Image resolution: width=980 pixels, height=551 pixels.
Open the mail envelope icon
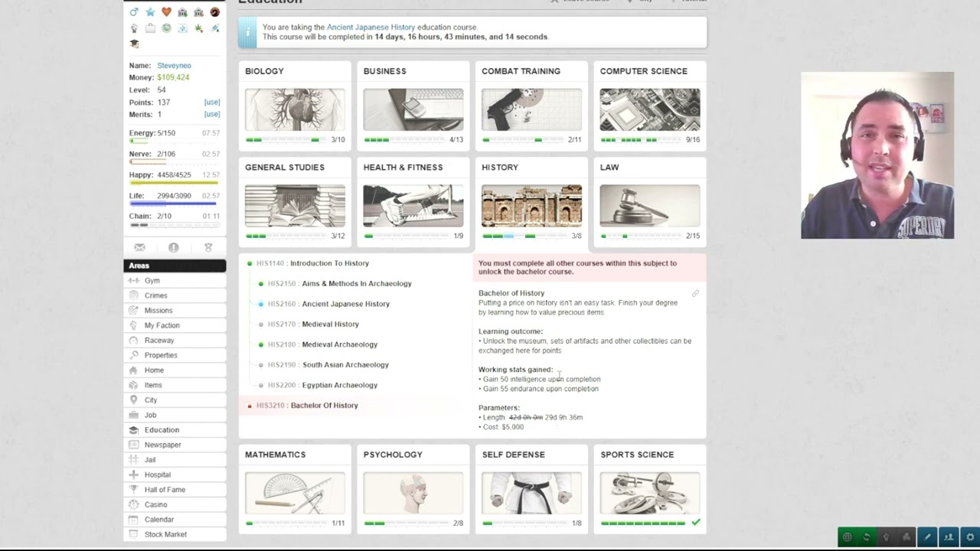click(139, 247)
